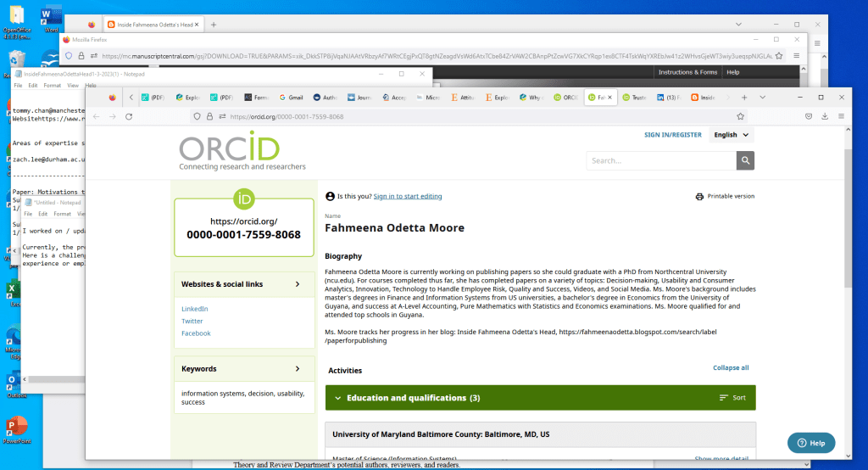
Task: Open the English language dropdown
Action: [731, 135]
